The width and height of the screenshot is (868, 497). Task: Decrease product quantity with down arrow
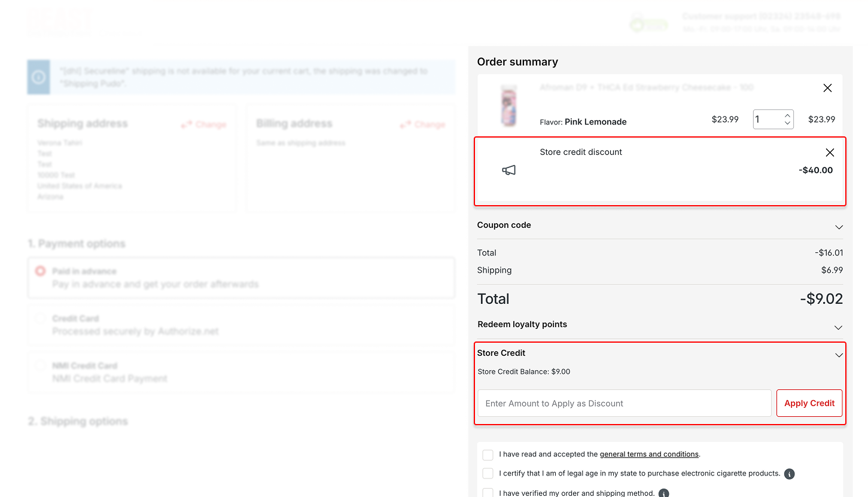pos(788,123)
